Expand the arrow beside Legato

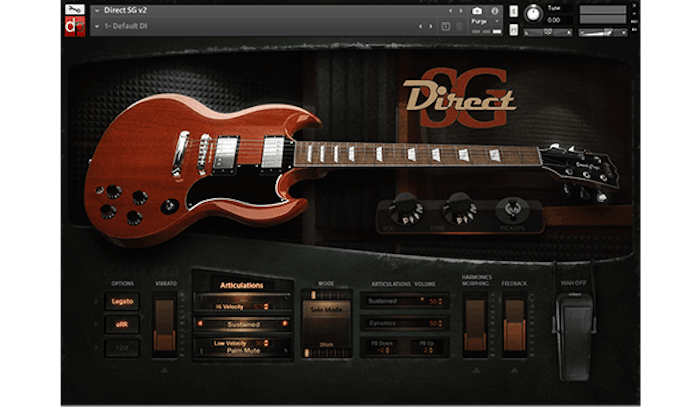96,302
